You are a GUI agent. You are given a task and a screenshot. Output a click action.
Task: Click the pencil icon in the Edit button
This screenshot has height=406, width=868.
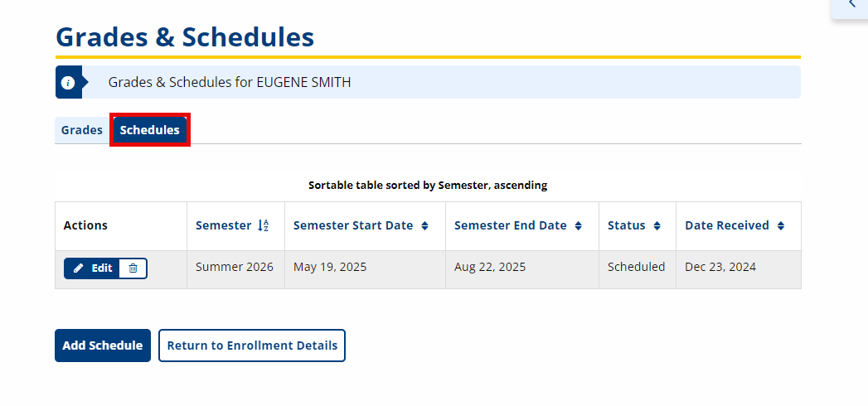click(78, 268)
